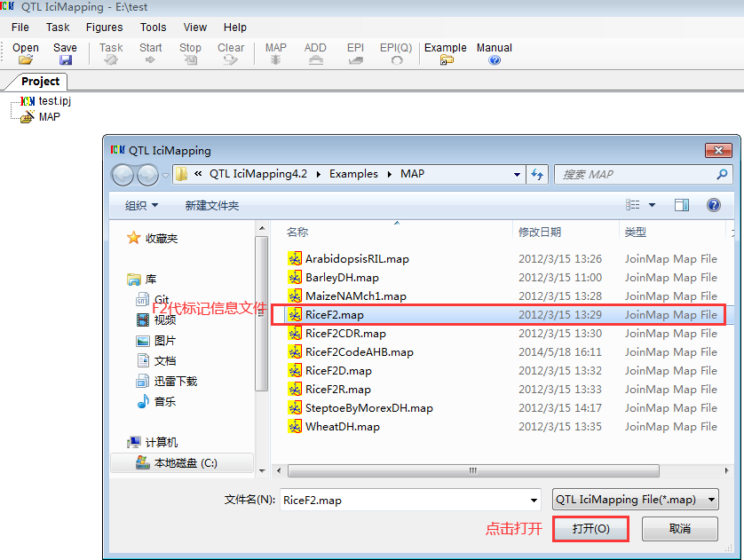The height and width of the screenshot is (560, 744).
Task: Select WheatDH.map file
Action: (x=342, y=426)
